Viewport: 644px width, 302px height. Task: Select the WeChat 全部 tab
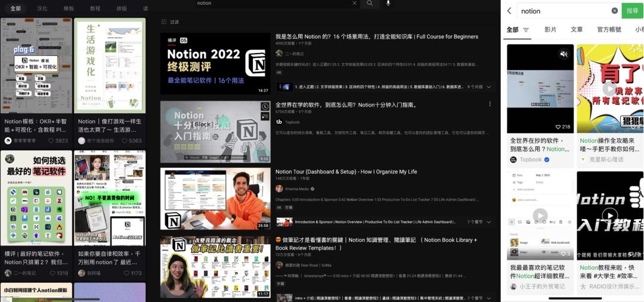click(512, 30)
